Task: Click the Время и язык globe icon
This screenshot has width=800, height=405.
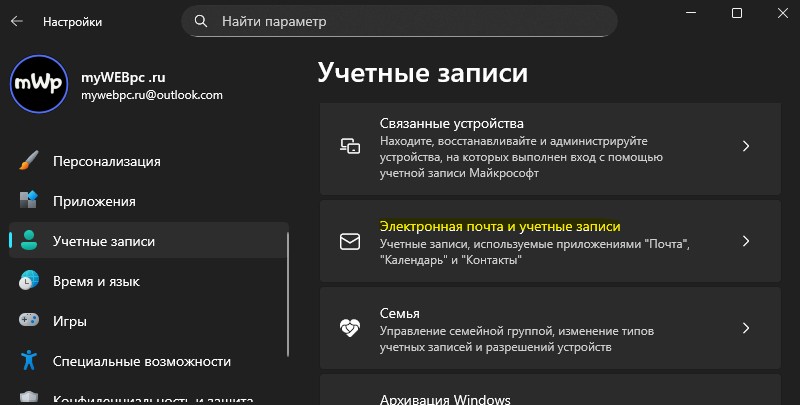Action: [x=29, y=281]
